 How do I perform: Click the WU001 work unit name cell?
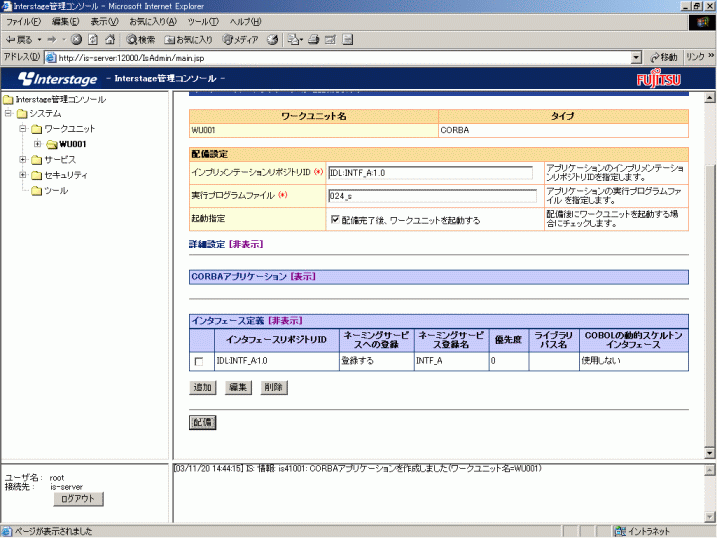click(314, 130)
